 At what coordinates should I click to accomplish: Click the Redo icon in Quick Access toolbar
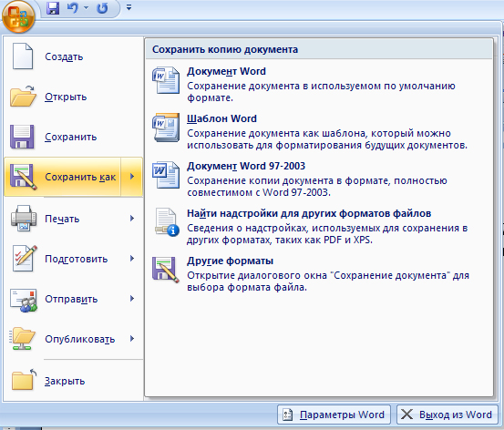point(102,8)
